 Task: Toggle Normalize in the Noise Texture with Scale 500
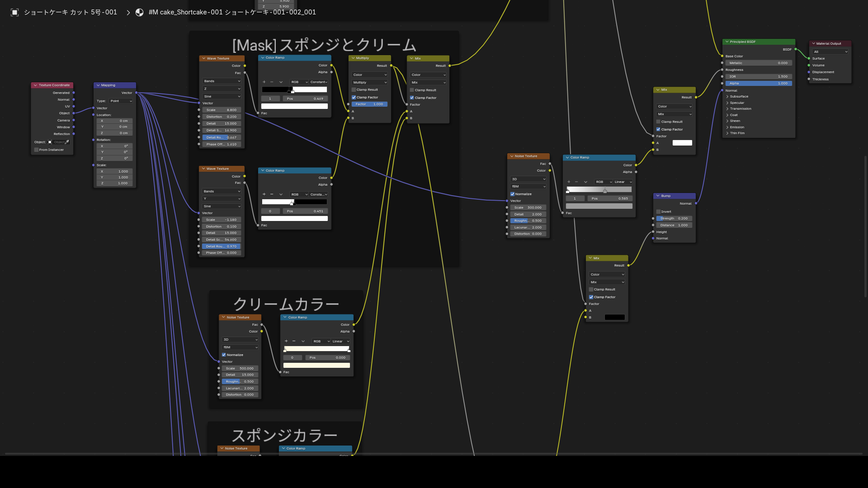click(224, 355)
